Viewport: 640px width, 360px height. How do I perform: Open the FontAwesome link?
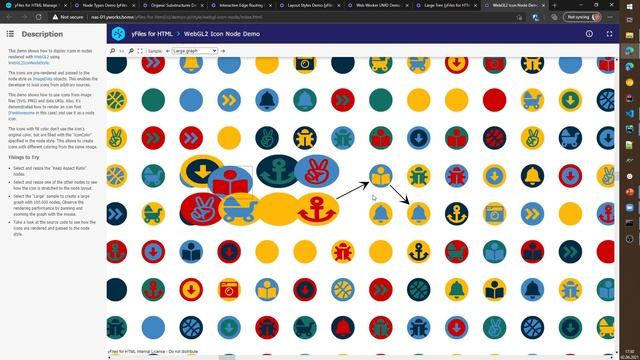[21, 113]
